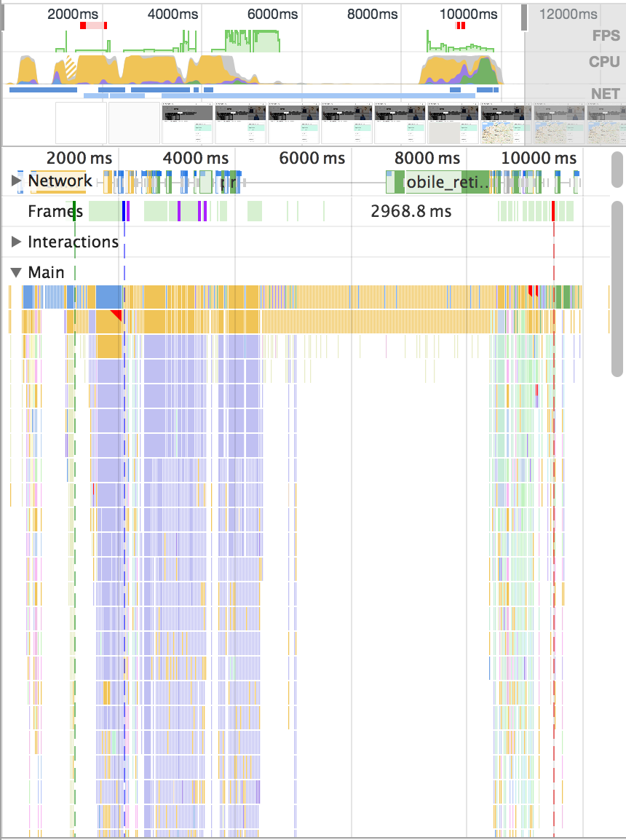Image resolution: width=626 pixels, height=840 pixels.
Task: Click the blue frame marker after 2000 ms
Action: click(124, 211)
